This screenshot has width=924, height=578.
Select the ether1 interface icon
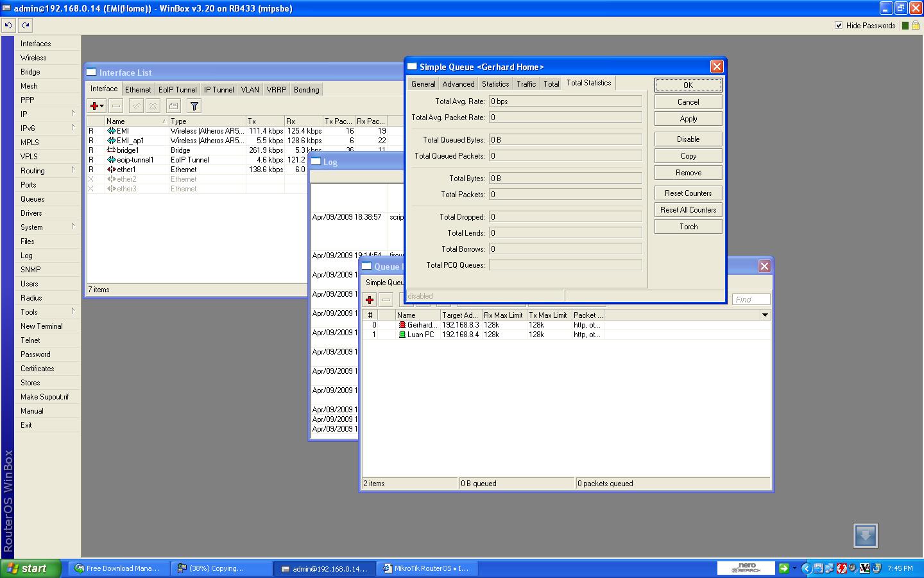tap(112, 170)
